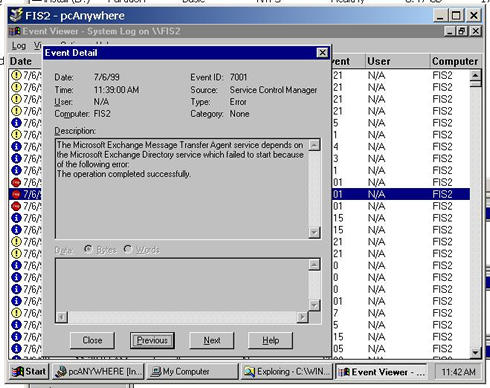Click the Source value "Service Control Manager"
Screen dimensions: 490x388
(273, 90)
